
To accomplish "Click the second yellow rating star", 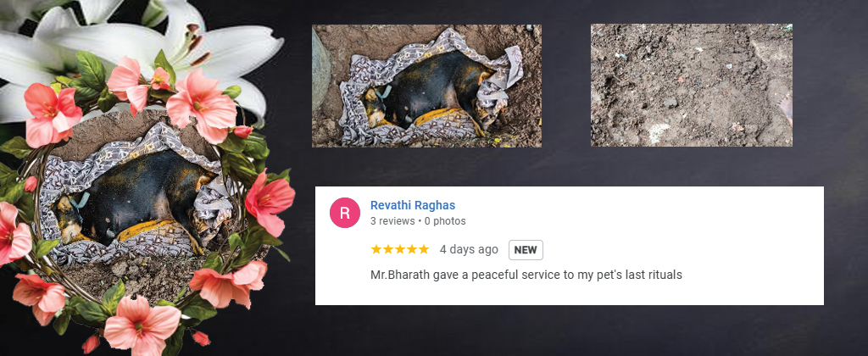I will pyautogui.click(x=388, y=250).
